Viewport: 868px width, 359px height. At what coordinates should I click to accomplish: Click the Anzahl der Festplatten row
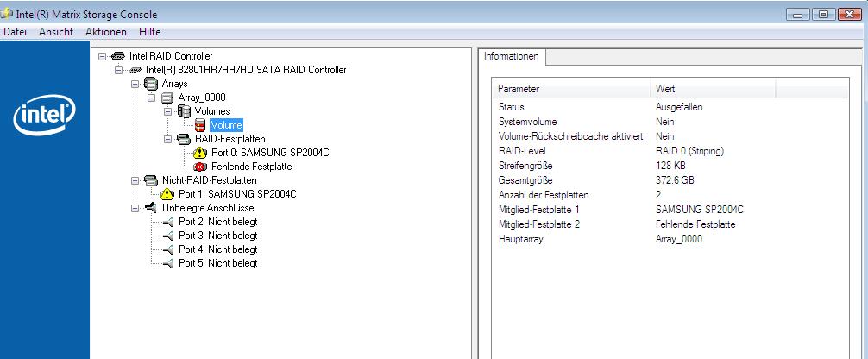670,195
